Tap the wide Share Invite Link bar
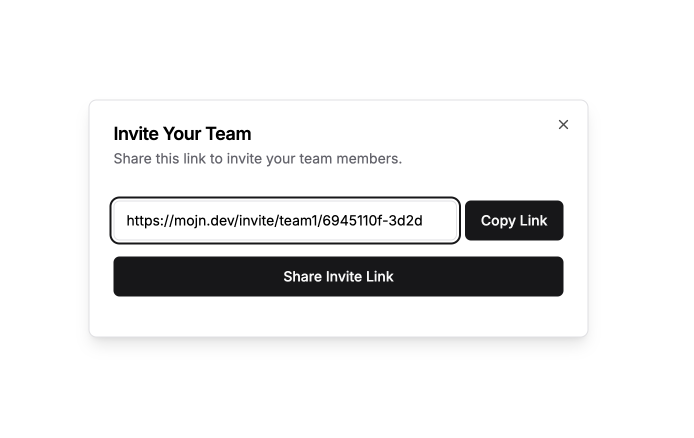This screenshot has width=694, height=438. [x=338, y=277]
